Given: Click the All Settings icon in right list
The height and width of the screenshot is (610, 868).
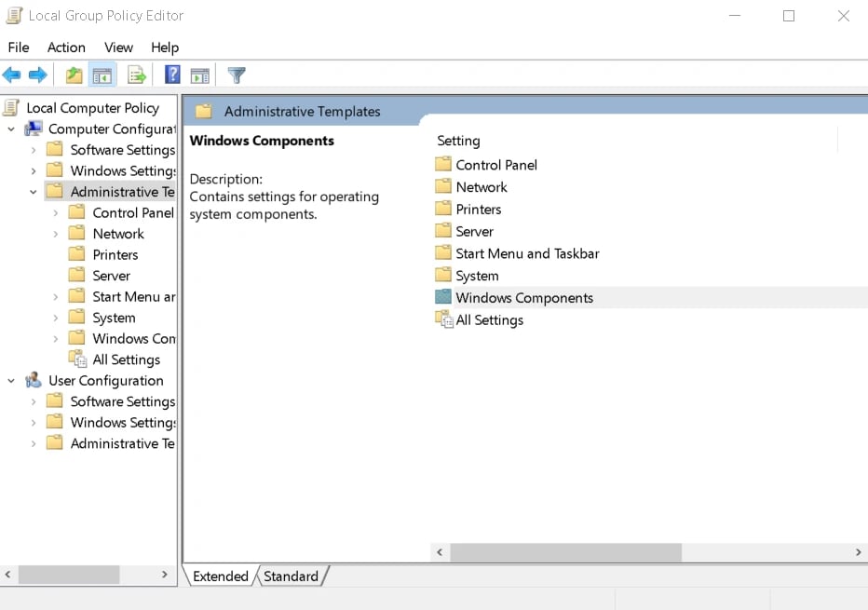Looking at the screenshot, I should pos(444,319).
